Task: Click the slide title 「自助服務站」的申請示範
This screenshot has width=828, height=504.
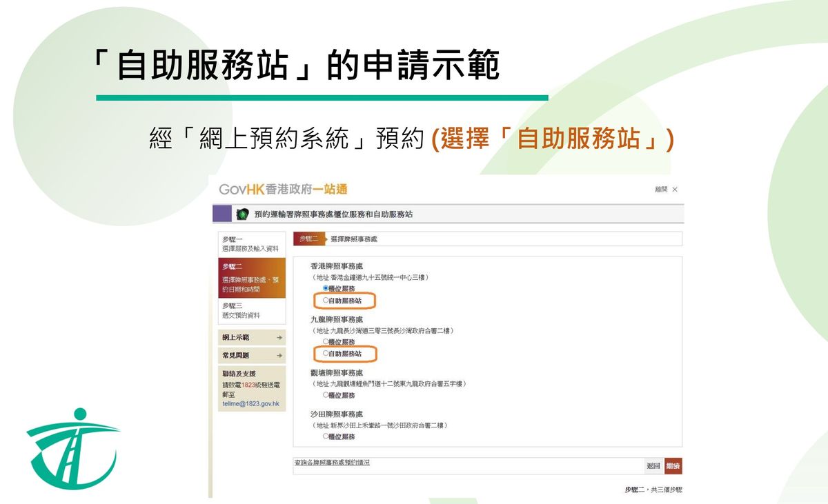Action: click(x=295, y=65)
